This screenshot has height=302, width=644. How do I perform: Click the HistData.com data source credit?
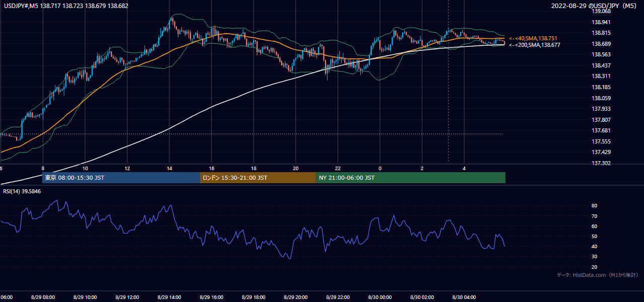pos(598,275)
